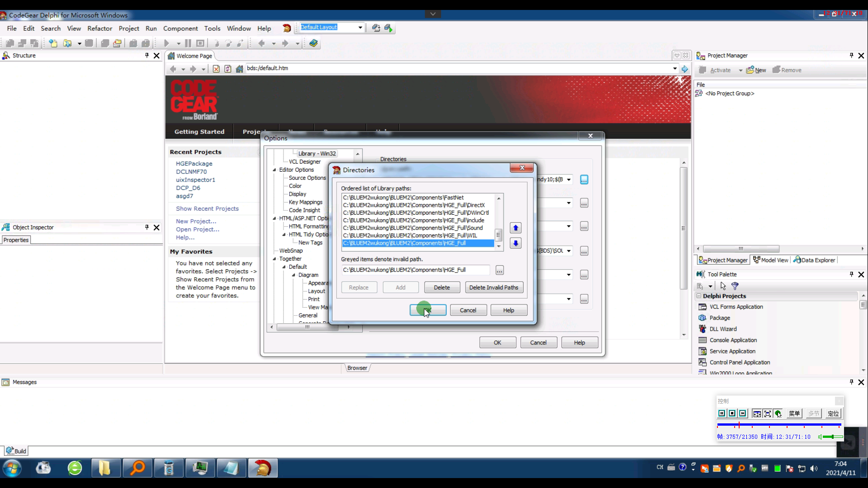This screenshot has width=868, height=488.
Task: Click the Delphi helmet icon in menu bar
Action: click(x=287, y=28)
